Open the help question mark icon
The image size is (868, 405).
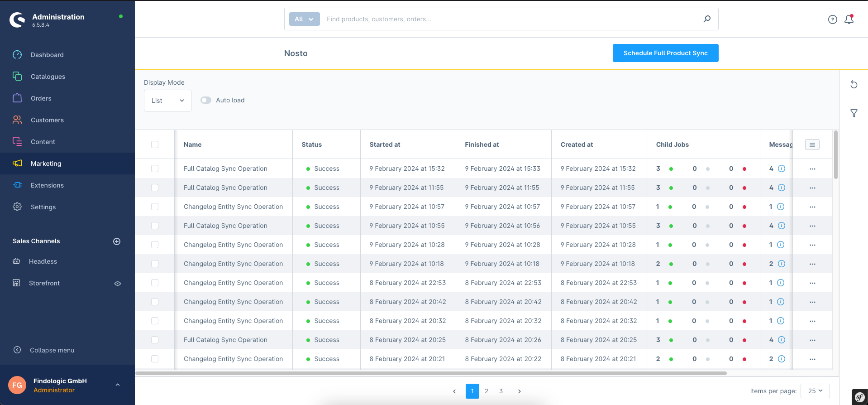pyautogui.click(x=833, y=19)
